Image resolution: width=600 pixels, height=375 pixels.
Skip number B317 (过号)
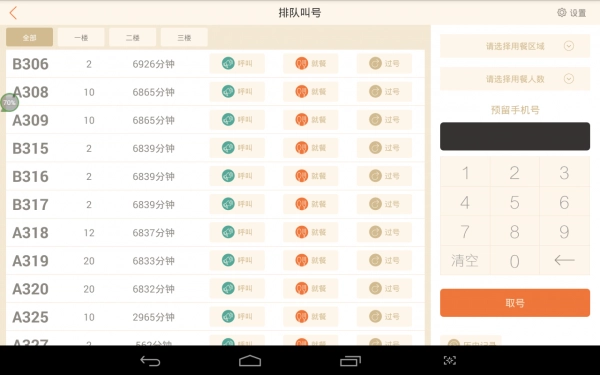click(x=384, y=204)
